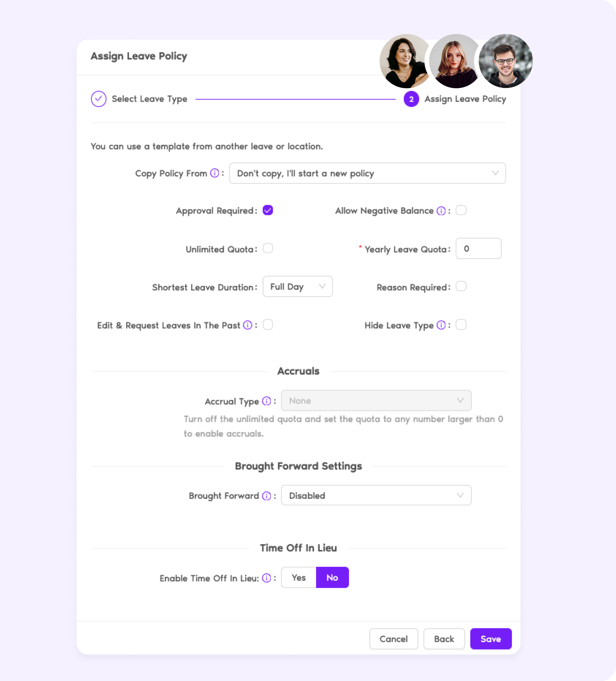Click the Cancel menu option
Screen dimensions: 616x681
pyautogui.click(x=394, y=638)
